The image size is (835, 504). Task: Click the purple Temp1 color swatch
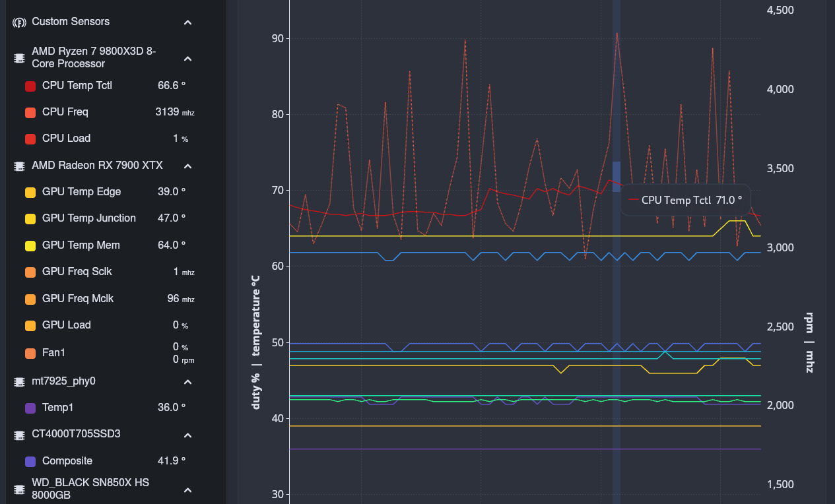click(x=30, y=408)
